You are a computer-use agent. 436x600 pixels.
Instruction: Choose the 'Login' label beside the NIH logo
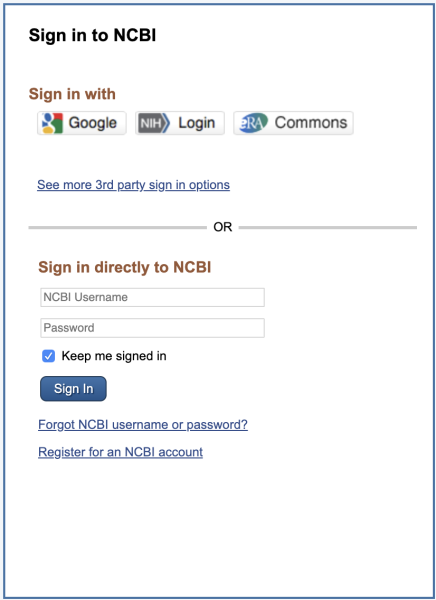[197, 123]
